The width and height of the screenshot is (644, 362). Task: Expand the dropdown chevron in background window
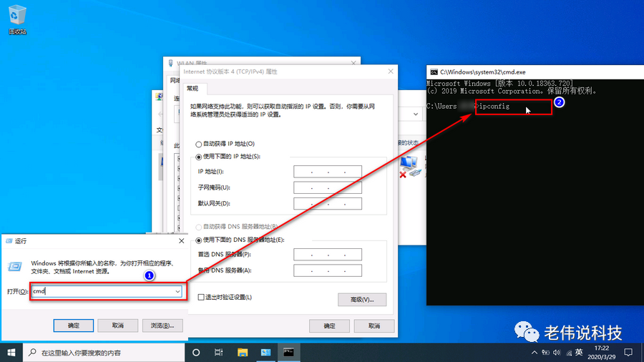pyautogui.click(x=416, y=114)
